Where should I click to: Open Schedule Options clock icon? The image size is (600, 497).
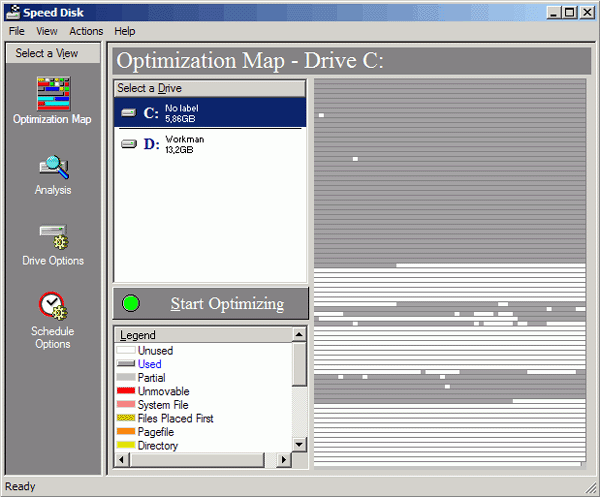point(53,306)
